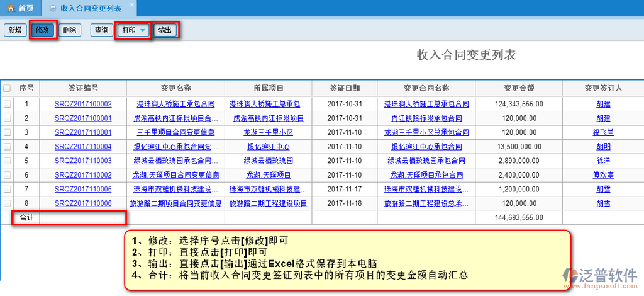
Task: Open record SRQZ2017100002
Action: click(x=83, y=105)
